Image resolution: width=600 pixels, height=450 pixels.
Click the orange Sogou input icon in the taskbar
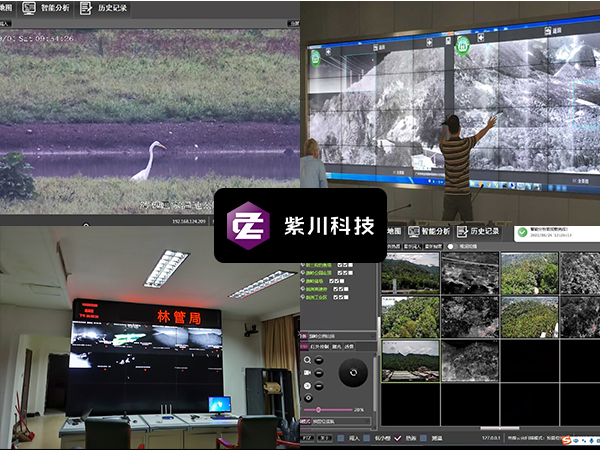(567, 441)
